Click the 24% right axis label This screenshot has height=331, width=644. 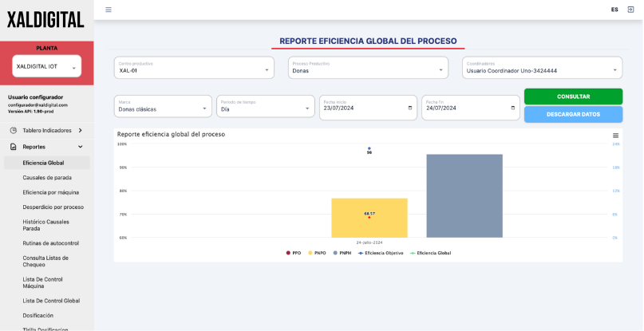615,144
